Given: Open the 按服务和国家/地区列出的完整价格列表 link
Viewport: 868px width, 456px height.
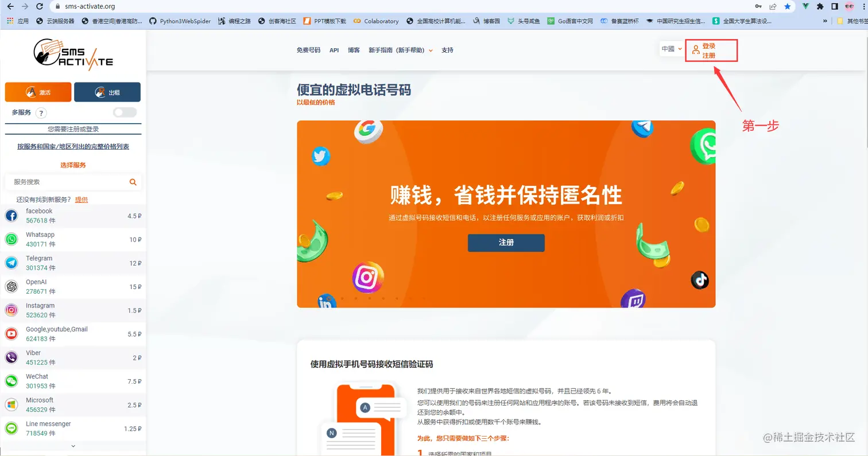Looking at the screenshot, I should (x=73, y=146).
